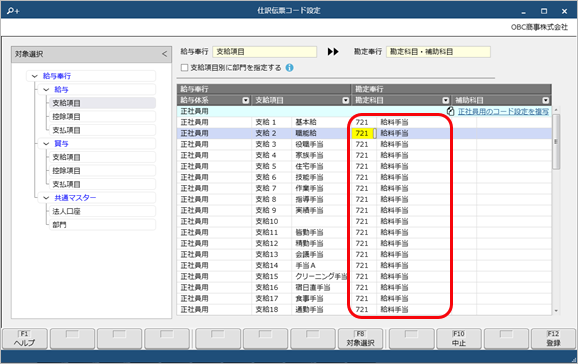This screenshot has height=364, width=578.
Task: Collapse the 対象選択 panel with arrow
Action: [164, 54]
